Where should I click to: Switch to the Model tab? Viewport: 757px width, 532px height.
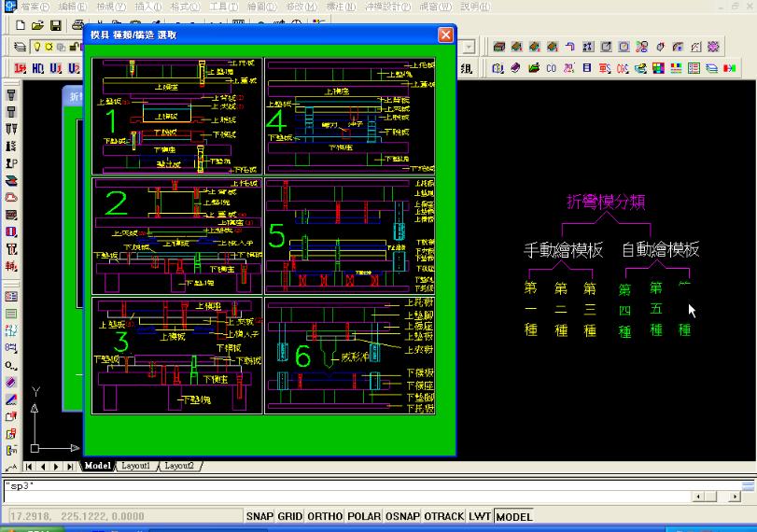(98, 466)
